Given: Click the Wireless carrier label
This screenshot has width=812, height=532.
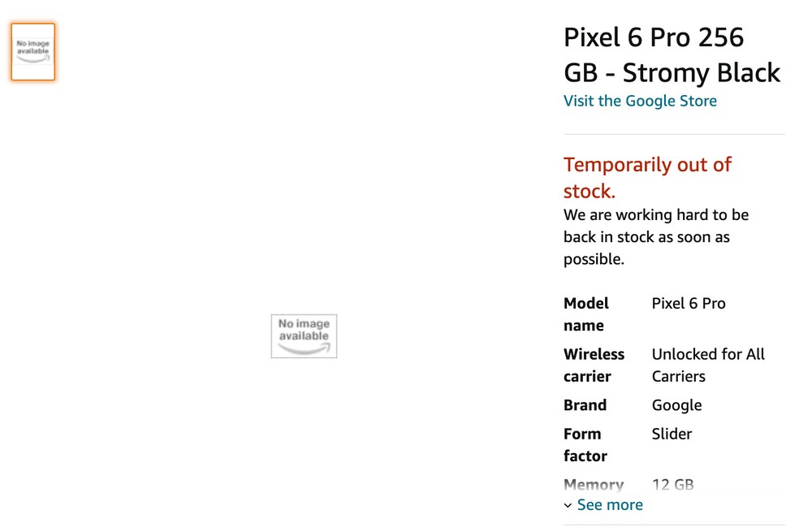Looking at the screenshot, I should click(594, 365).
